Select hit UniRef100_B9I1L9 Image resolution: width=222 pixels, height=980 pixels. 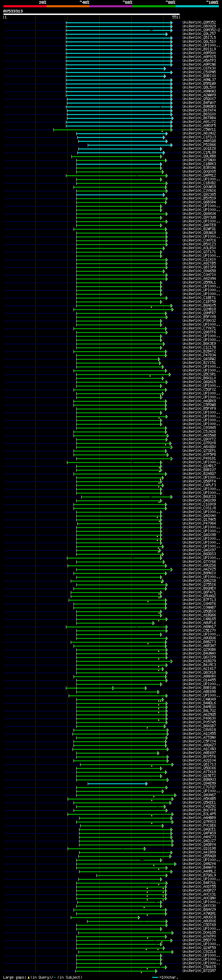pyautogui.click(x=199, y=49)
